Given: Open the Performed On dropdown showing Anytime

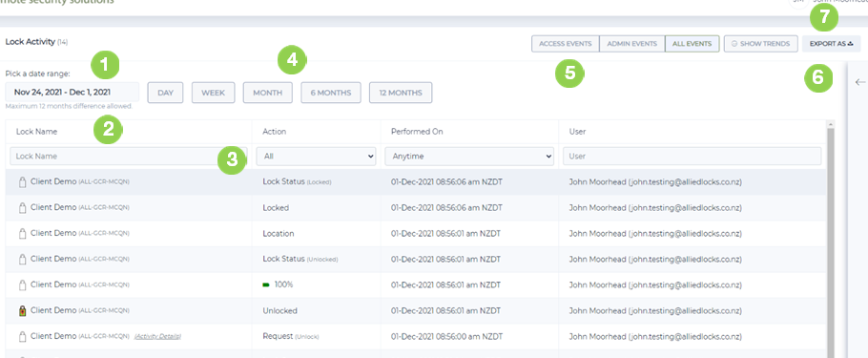Looking at the screenshot, I should pyautogui.click(x=469, y=157).
